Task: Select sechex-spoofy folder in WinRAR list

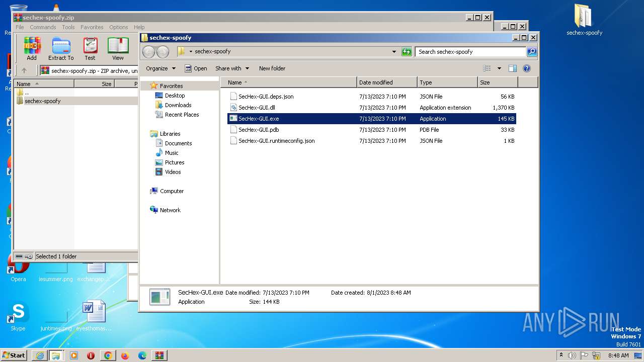Action: (75, 101)
